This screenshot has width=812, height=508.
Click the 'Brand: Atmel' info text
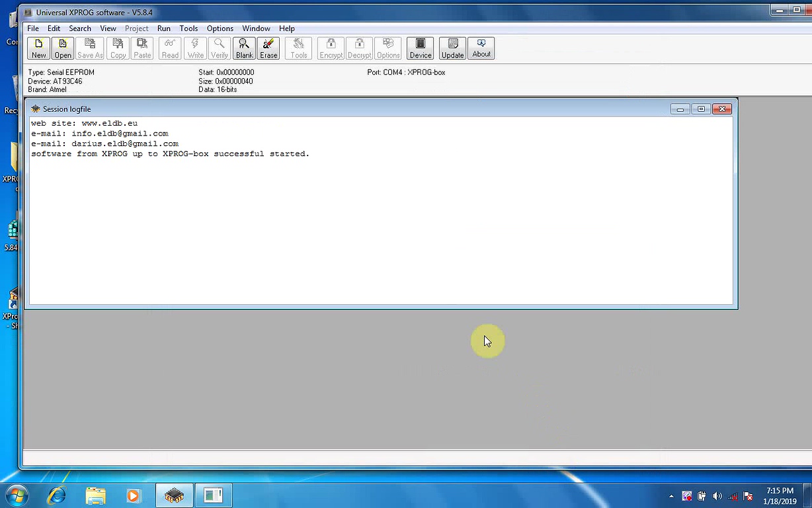click(x=47, y=90)
